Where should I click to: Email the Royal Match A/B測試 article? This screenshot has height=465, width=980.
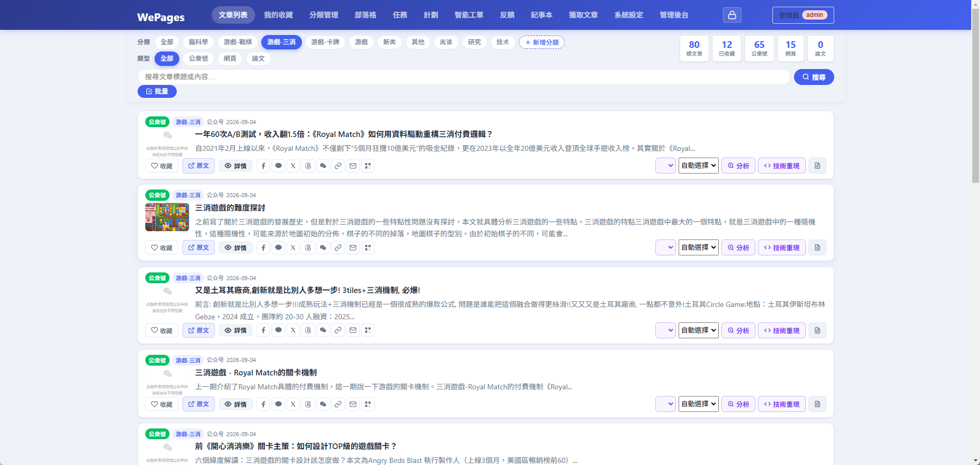[353, 166]
